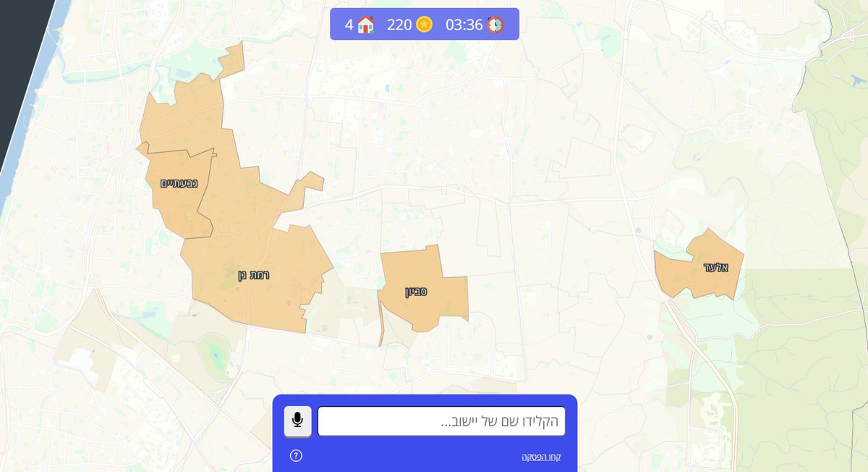This screenshot has height=472, width=868.
Task: Click the microphone voice input button
Action: [298, 421]
